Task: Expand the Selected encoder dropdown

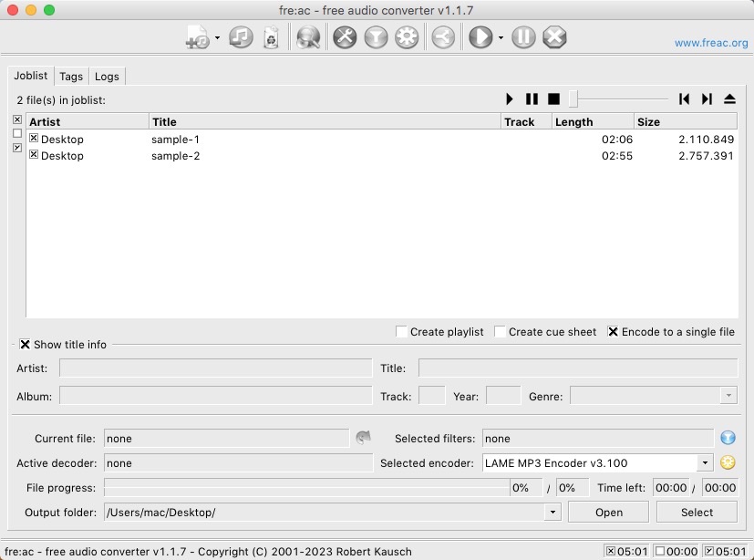Action: (x=704, y=463)
